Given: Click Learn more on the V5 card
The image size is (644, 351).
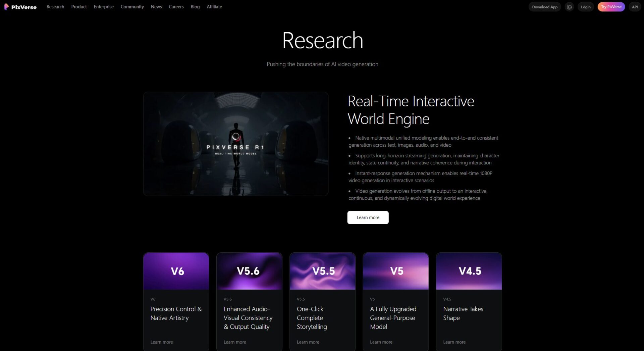Looking at the screenshot, I should [381, 342].
